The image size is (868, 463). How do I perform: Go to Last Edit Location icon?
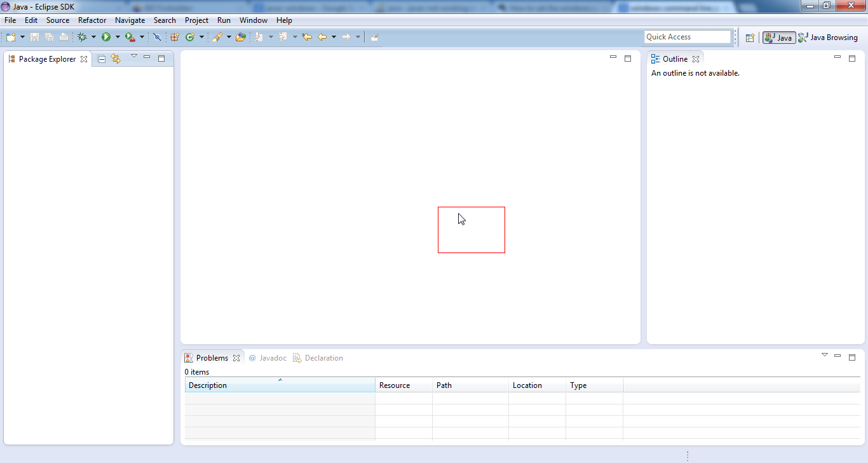coord(307,38)
